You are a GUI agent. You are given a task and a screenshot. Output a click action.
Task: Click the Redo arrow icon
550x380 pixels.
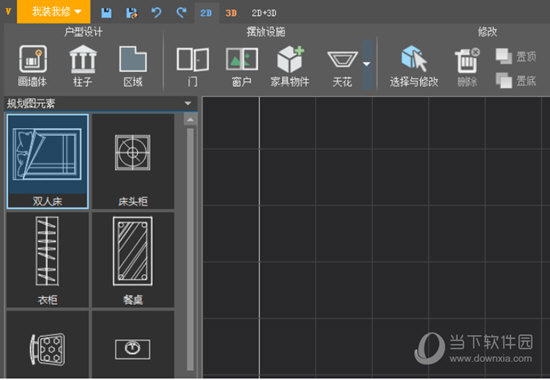coord(181,13)
